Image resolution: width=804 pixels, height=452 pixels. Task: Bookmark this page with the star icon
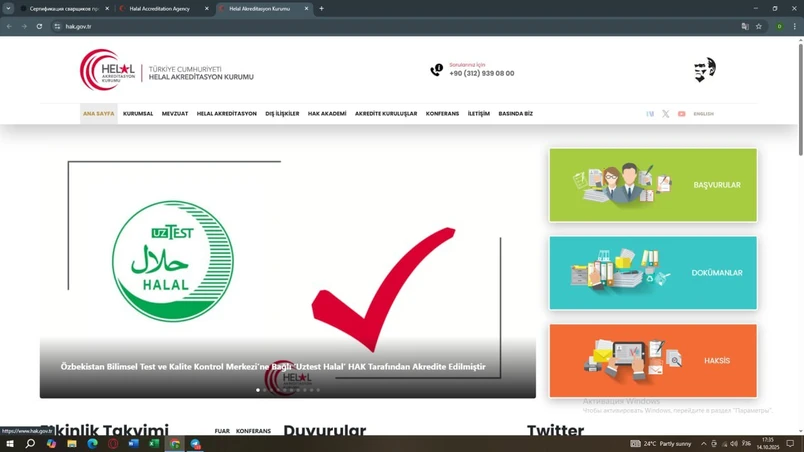coord(759,26)
